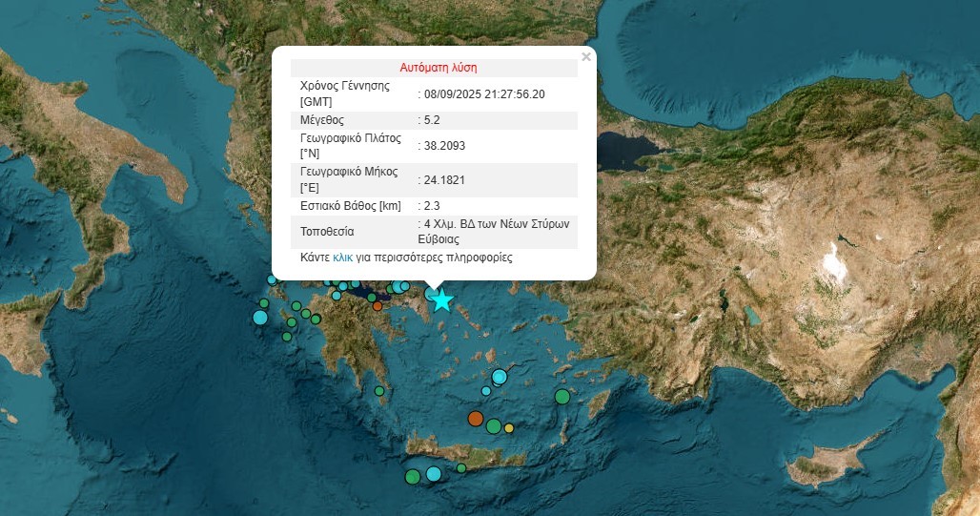Select the large green marker southwest of Crete
The image size is (980, 516).
(x=412, y=476)
